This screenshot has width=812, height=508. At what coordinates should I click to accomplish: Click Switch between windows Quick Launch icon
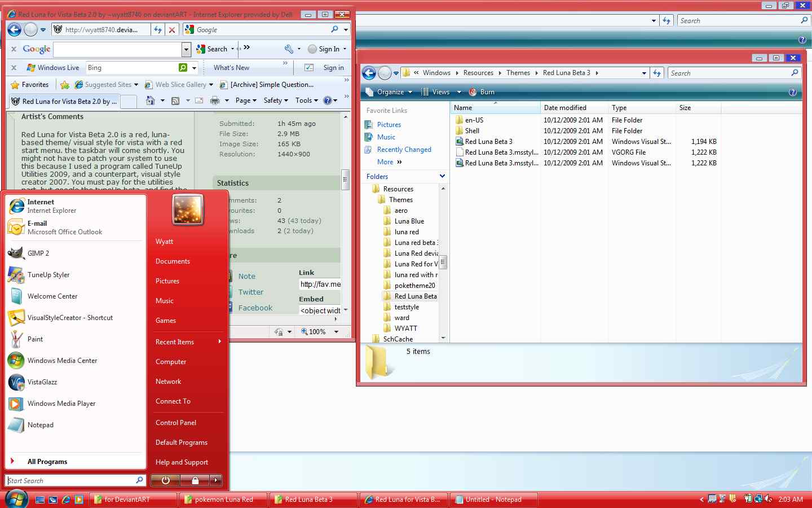click(53, 500)
